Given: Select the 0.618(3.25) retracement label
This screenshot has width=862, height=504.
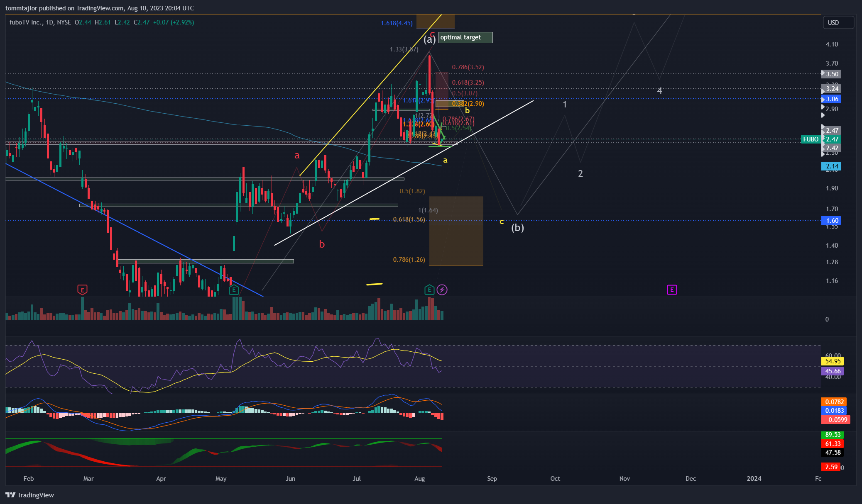Looking at the screenshot, I should click(x=468, y=83).
